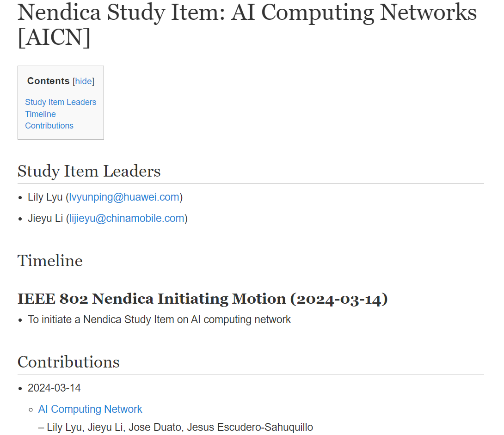The image size is (504, 435).
Task: Open the AI Computing Network contribution
Action: pos(90,409)
